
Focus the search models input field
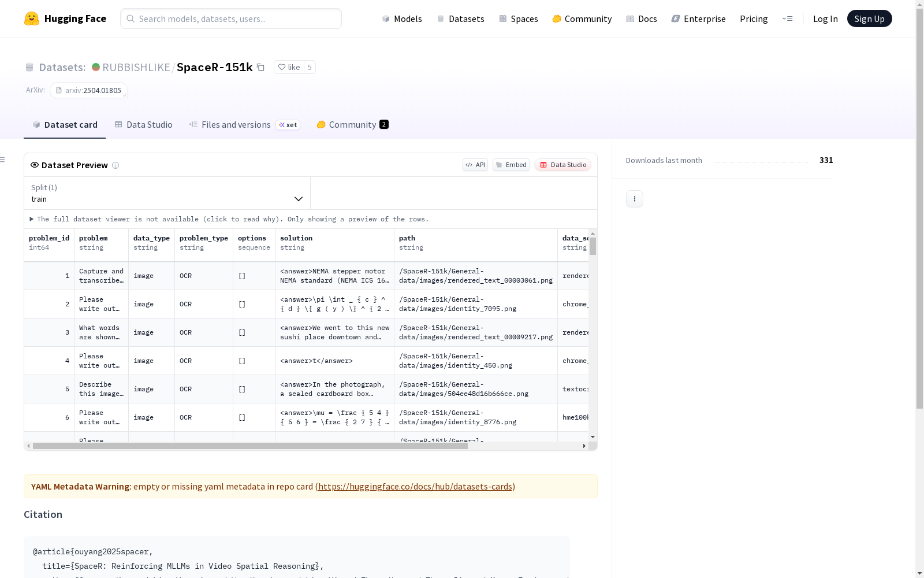(231, 18)
